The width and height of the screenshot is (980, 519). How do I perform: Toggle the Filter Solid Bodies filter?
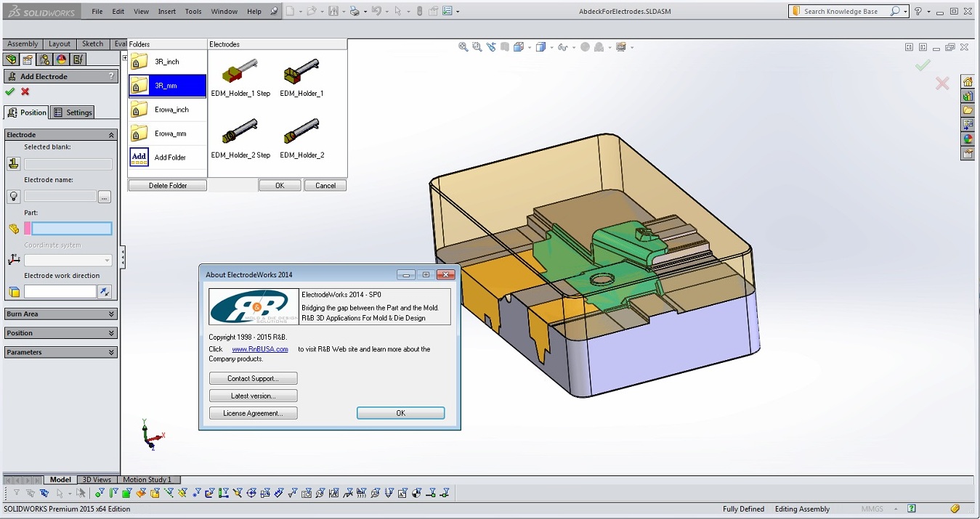[155, 493]
